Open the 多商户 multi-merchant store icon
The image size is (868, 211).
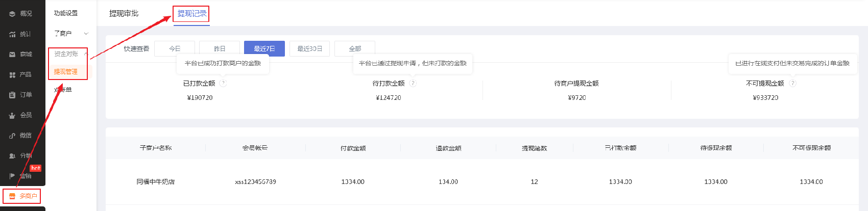pyautogui.click(x=12, y=196)
